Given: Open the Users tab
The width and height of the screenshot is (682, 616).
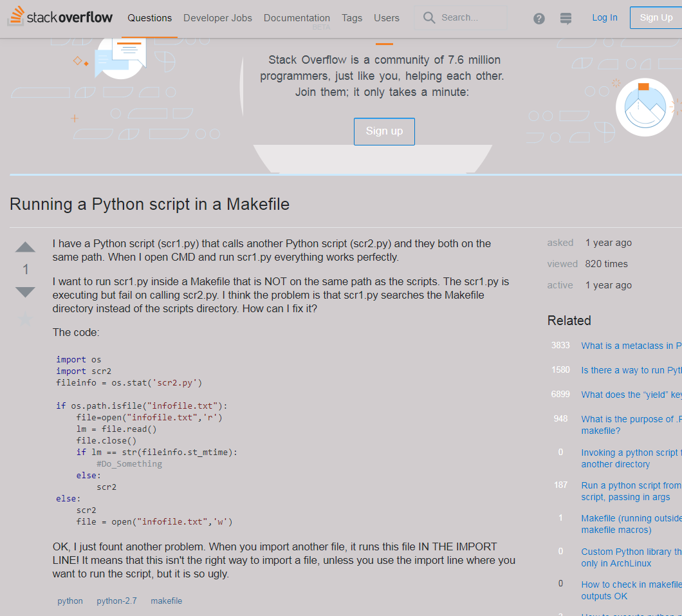Looking at the screenshot, I should 386,18.
